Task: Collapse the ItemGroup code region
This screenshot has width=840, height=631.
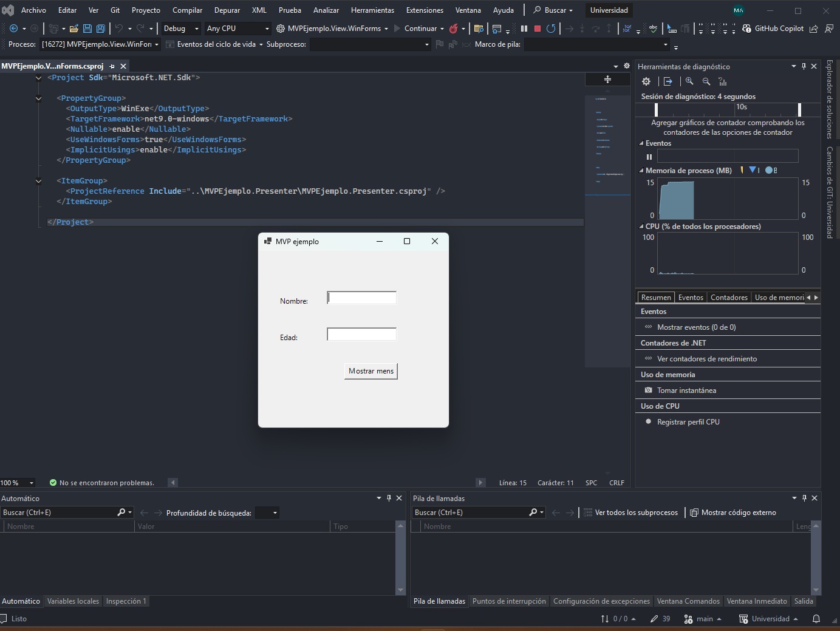Action: tap(39, 181)
